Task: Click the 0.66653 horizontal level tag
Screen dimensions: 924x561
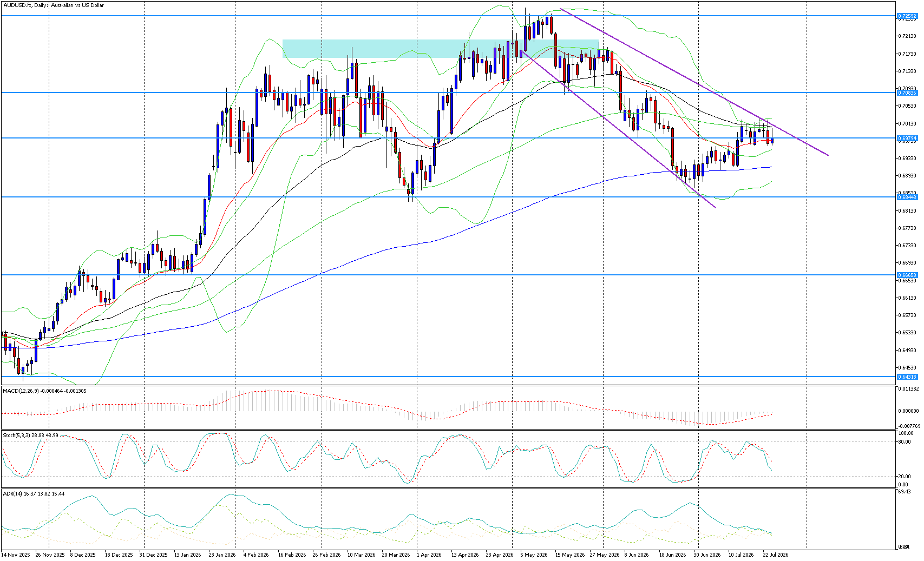Action: click(x=907, y=275)
